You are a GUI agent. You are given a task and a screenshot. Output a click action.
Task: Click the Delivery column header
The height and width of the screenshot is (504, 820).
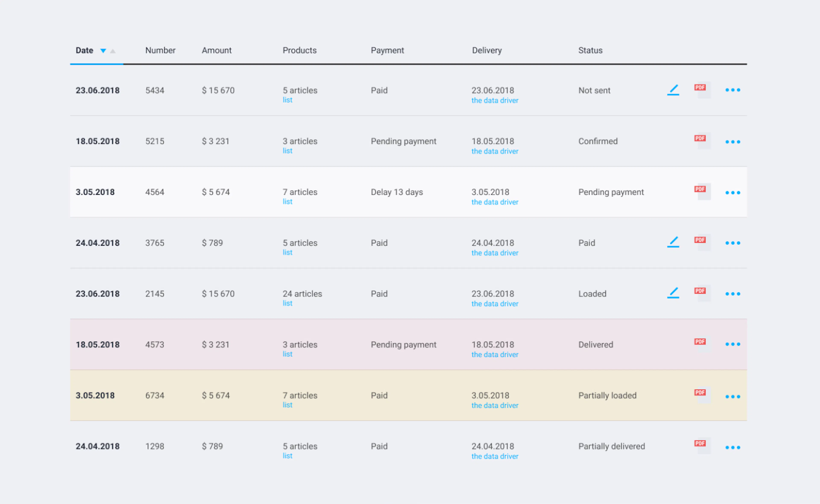[x=487, y=50]
